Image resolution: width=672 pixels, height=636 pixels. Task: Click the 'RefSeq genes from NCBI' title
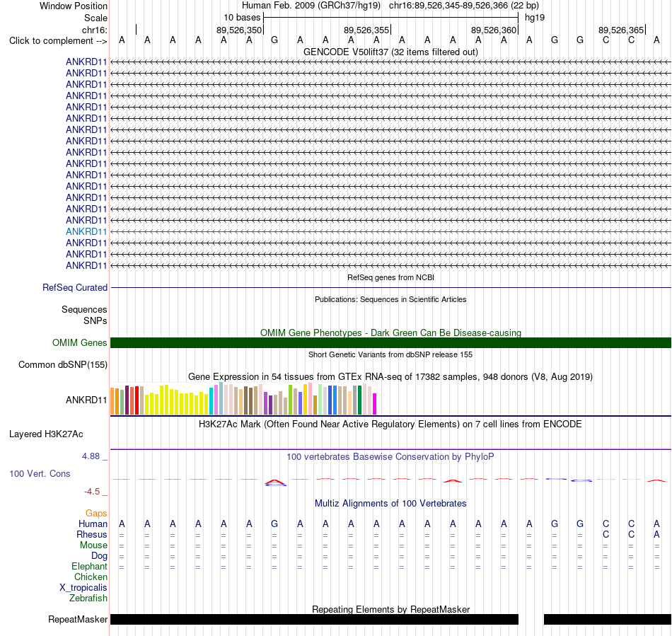[390, 278]
